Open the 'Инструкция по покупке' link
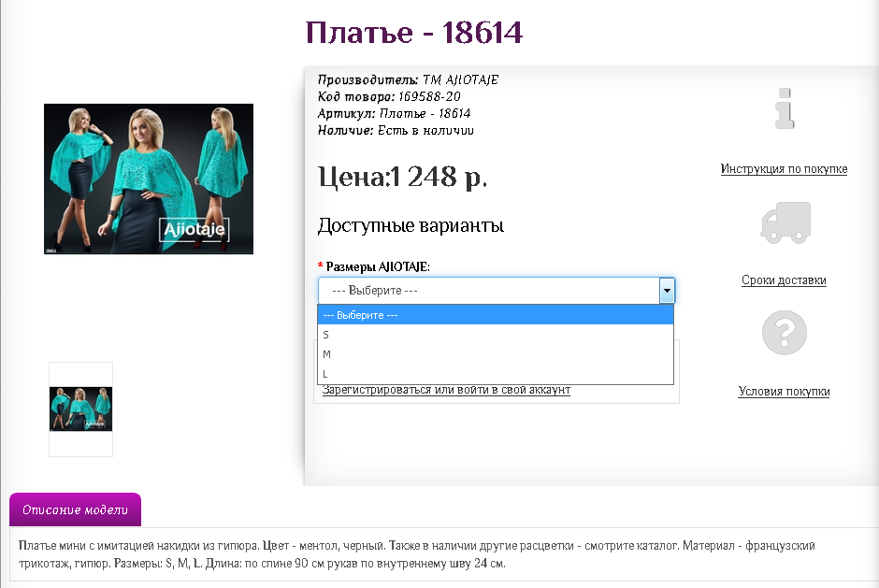 coord(784,168)
